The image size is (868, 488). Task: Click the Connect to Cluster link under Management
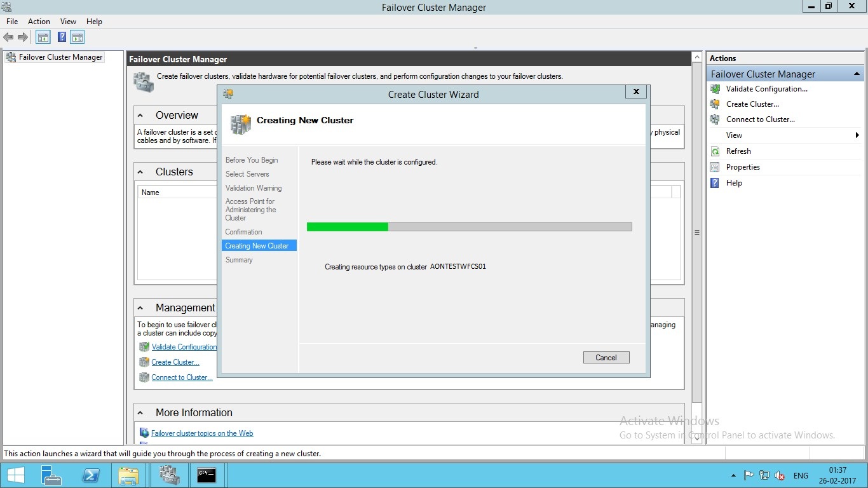[182, 377]
